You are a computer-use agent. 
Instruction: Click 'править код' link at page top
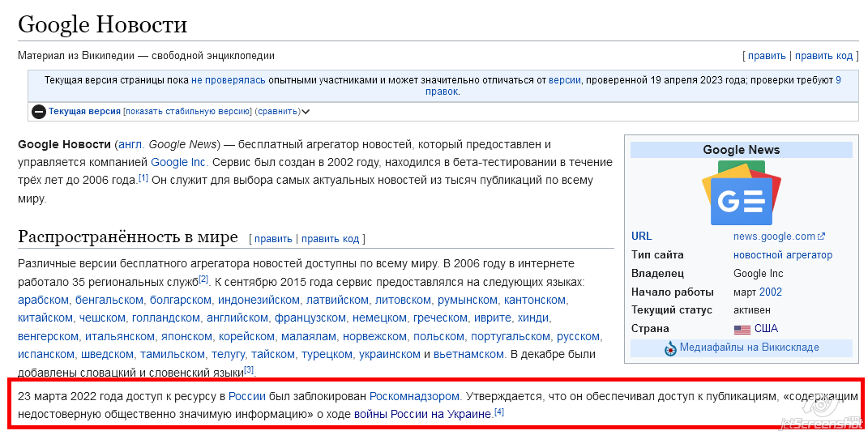tap(823, 56)
